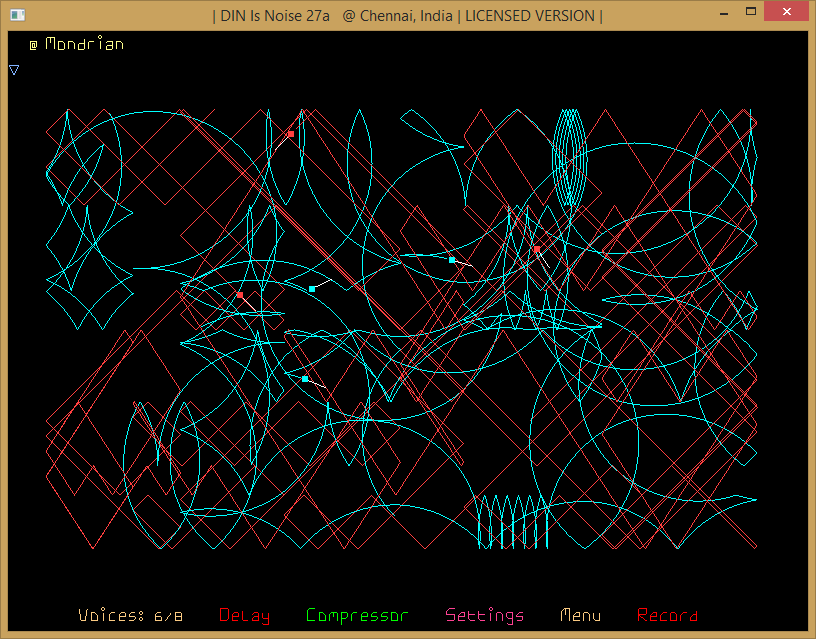The width and height of the screenshot is (816, 639).
Task: Click the @ Mondrian instrument label
Action: [x=77, y=45]
